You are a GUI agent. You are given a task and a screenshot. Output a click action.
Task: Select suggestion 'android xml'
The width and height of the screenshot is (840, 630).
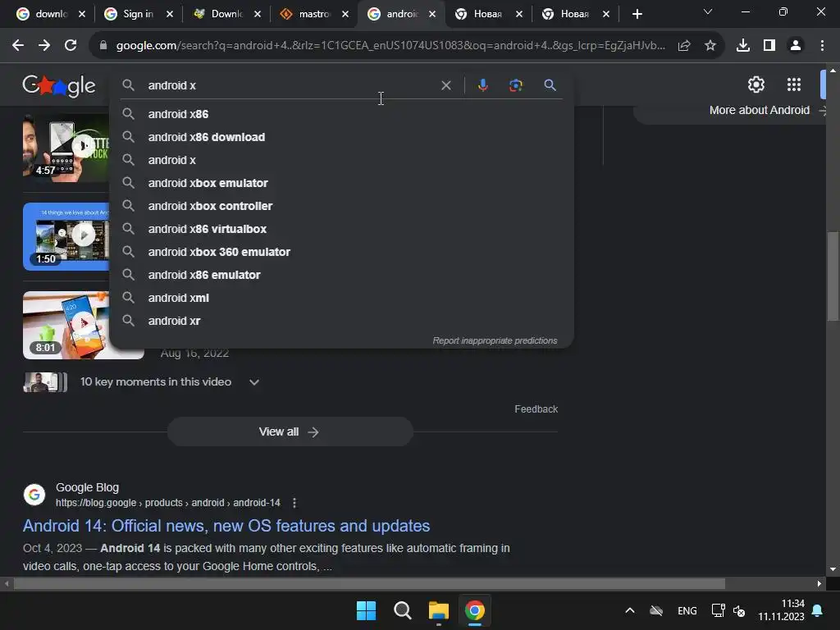(342, 298)
